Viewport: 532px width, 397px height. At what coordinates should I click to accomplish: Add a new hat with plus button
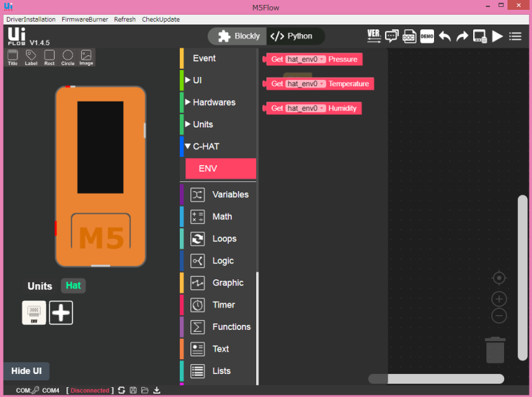tap(61, 312)
